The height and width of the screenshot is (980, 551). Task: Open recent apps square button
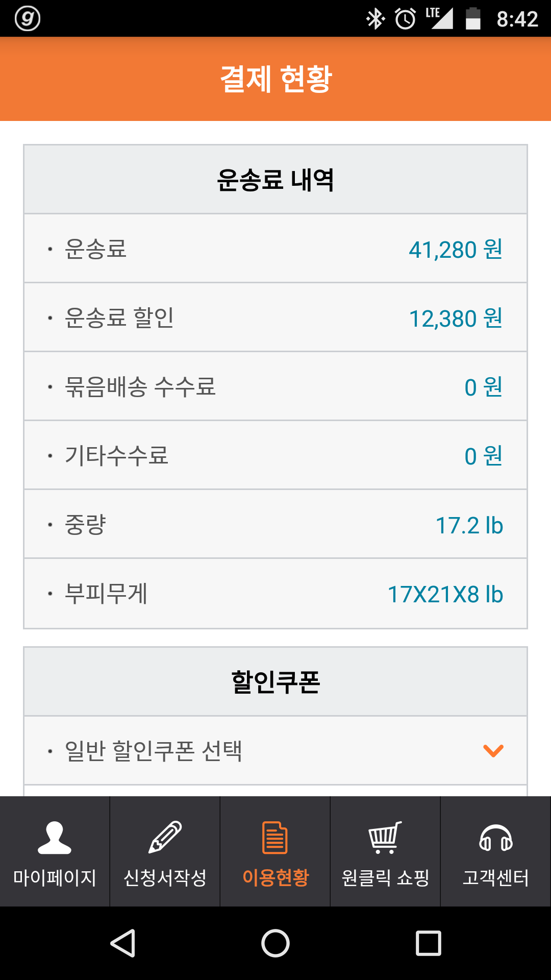[x=429, y=943]
